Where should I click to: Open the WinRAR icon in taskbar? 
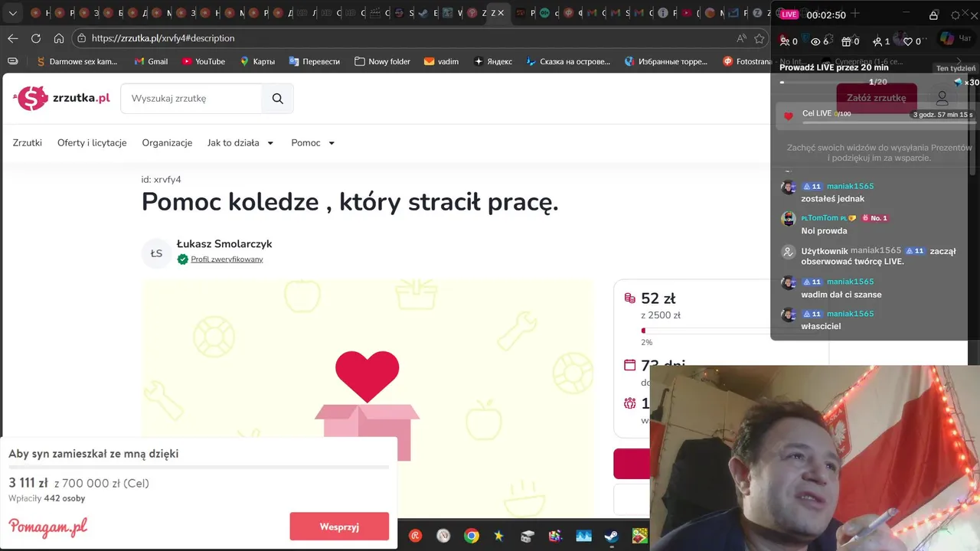pyautogui.click(x=556, y=536)
